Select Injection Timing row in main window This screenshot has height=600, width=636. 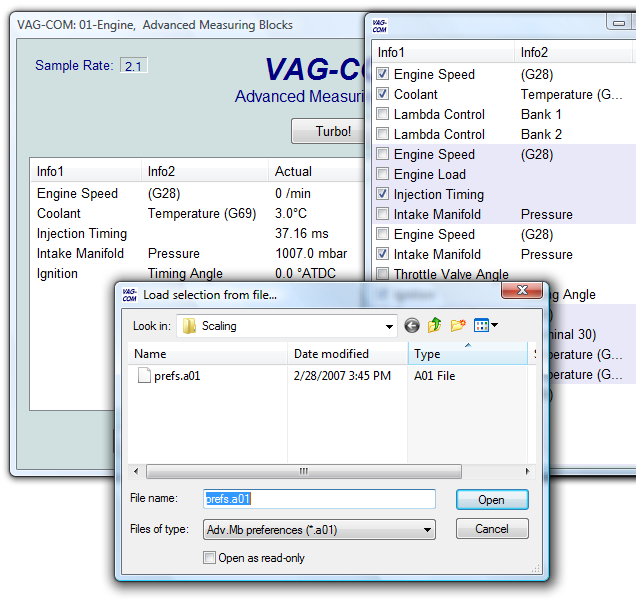[x=197, y=233]
